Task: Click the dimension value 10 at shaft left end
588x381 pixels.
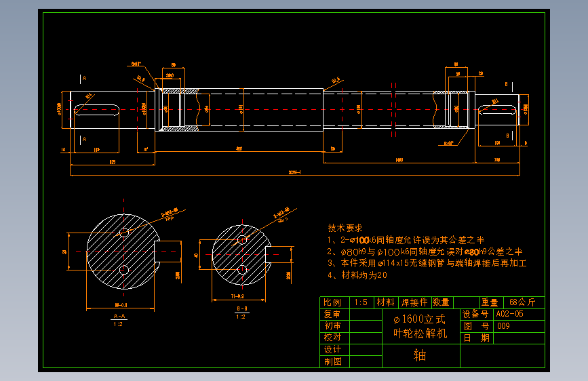Action: coord(63,150)
